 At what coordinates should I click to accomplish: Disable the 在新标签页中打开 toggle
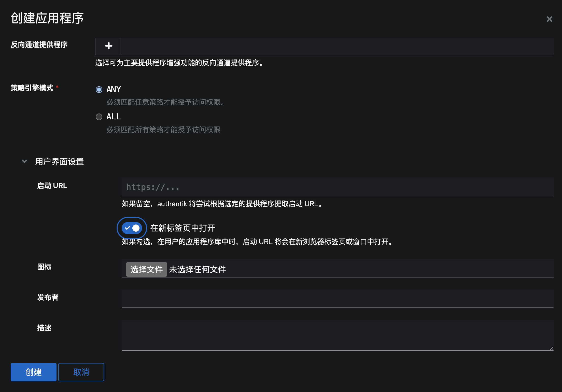coord(132,228)
